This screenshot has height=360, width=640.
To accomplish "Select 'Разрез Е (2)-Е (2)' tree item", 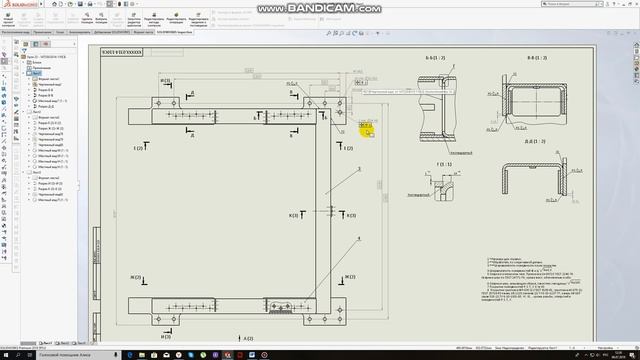I will (50, 123).
